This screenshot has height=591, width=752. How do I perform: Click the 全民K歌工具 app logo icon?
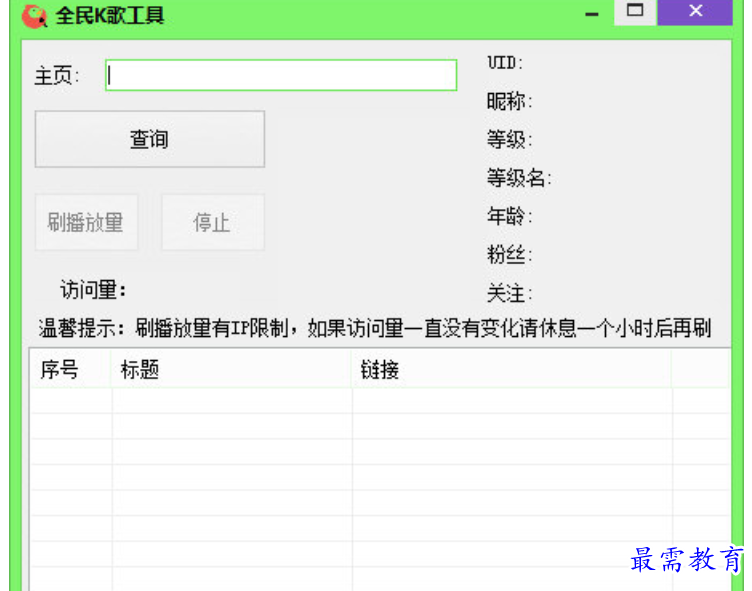(x=35, y=16)
